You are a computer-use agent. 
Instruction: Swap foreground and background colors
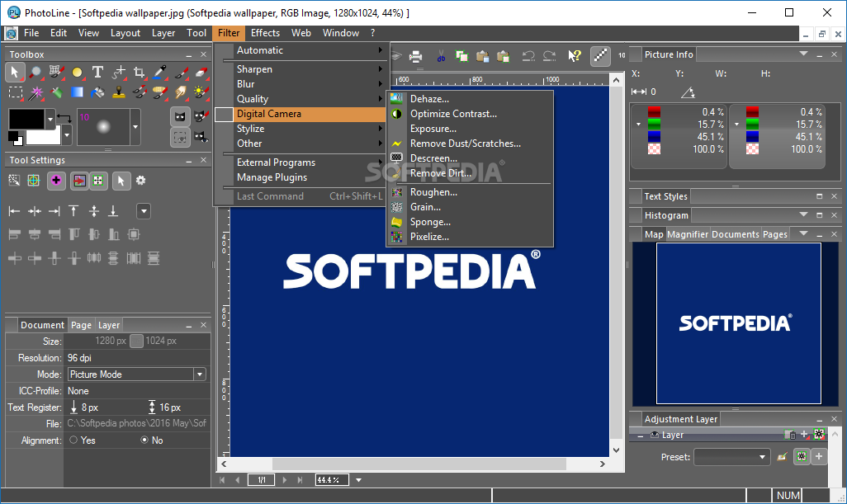64,117
